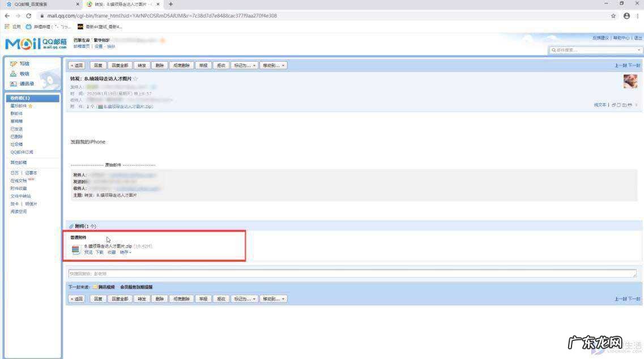Viewport: 644px width, 359px height.
Task: Click the mail search input field
Action: click(x=595, y=50)
